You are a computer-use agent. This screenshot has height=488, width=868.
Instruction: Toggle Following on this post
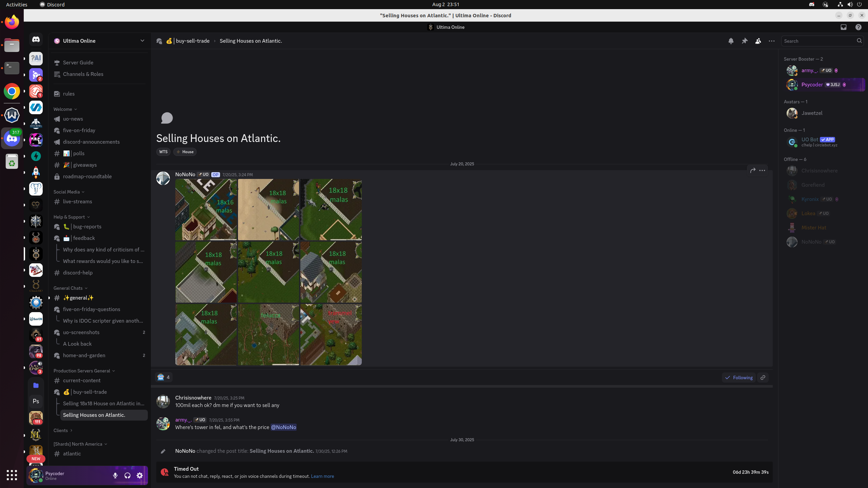[x=738, y=378]
